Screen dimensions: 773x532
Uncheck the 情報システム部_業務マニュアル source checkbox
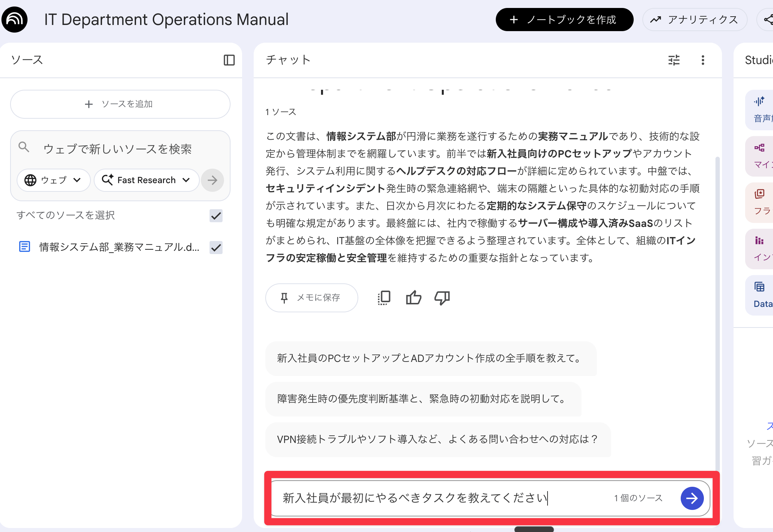coord(216,248)
